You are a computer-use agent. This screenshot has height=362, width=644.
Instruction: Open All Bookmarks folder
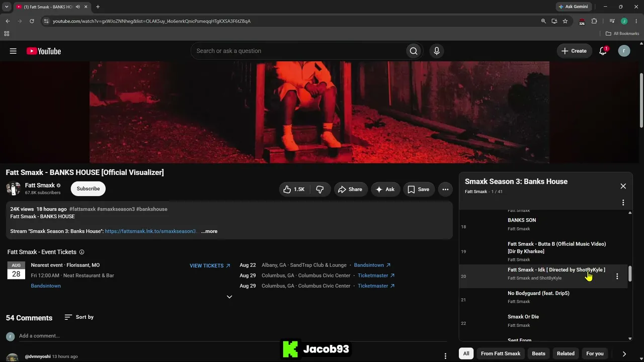pyautogui.click(x=622, y=34)
